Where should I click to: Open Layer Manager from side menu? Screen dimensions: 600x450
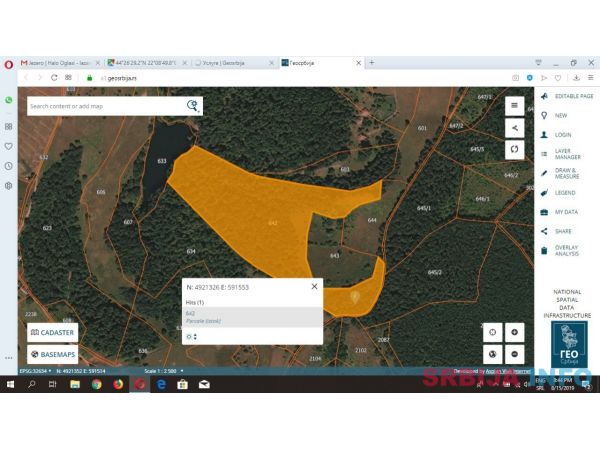(567, 154)
